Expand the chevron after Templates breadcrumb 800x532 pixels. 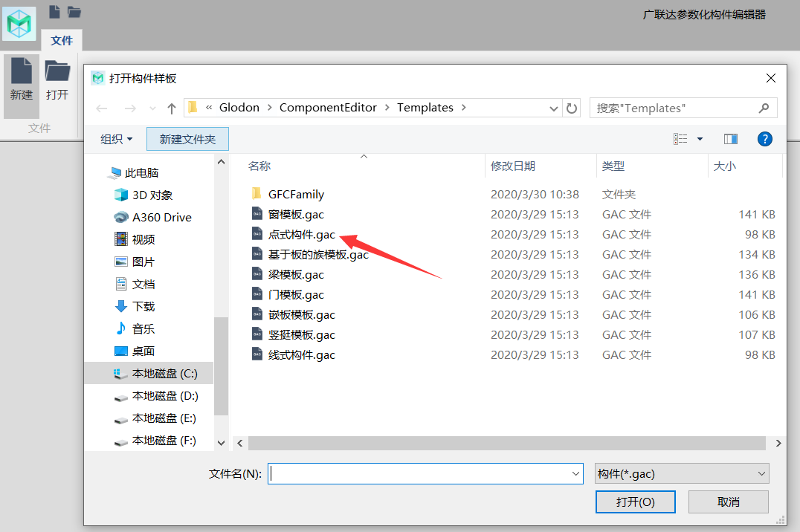464,108
